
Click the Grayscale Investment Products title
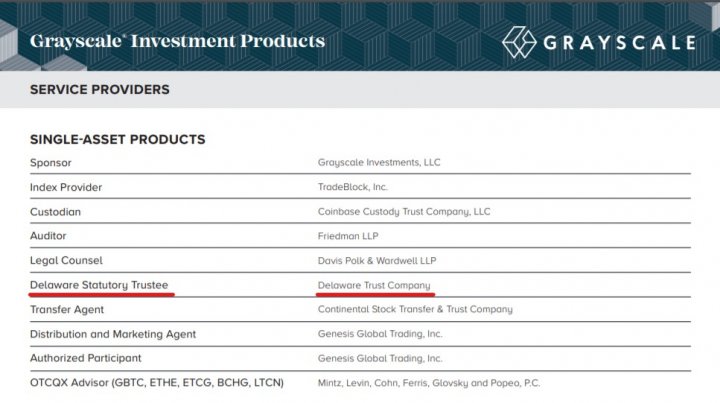[177, 41]
